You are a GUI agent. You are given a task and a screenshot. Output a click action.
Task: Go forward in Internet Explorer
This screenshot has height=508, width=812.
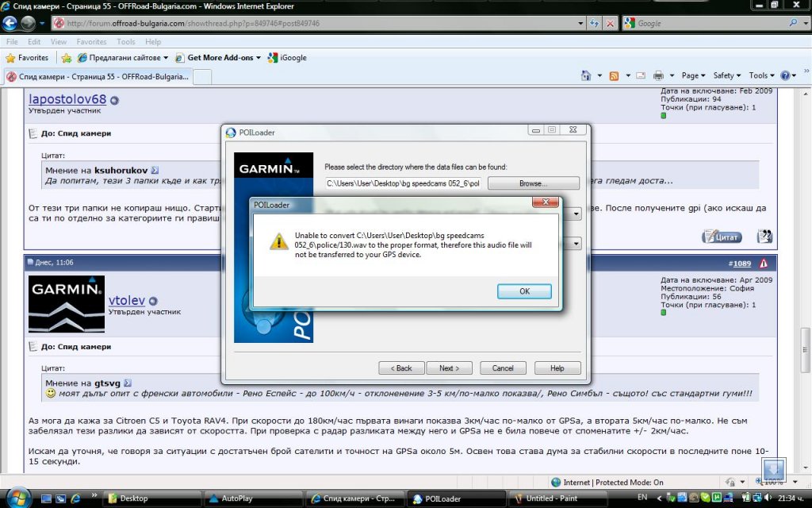[28, 23]
